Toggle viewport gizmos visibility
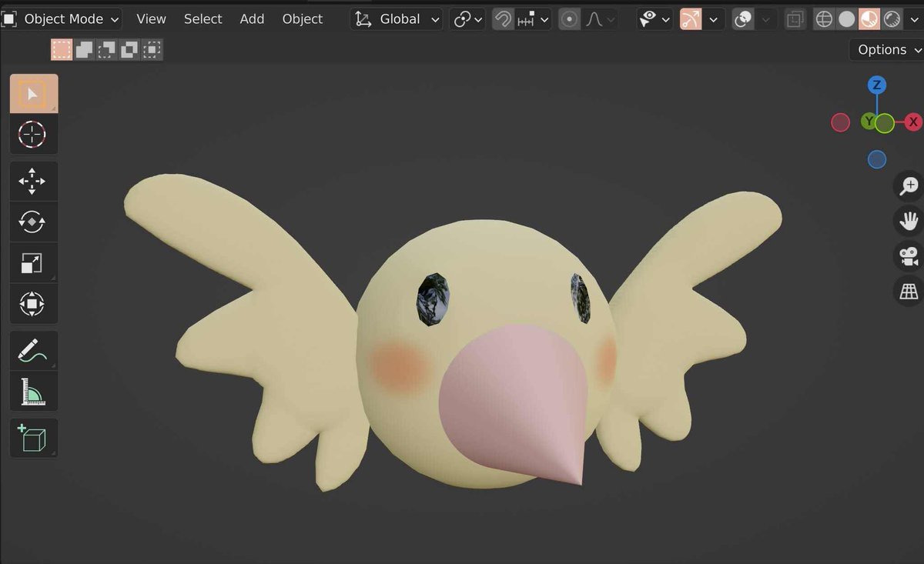 point(691,19)
